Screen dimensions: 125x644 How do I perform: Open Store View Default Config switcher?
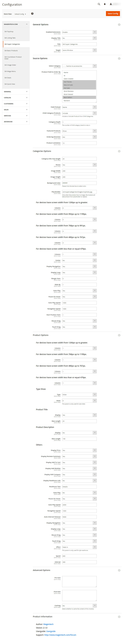point(20,14)
